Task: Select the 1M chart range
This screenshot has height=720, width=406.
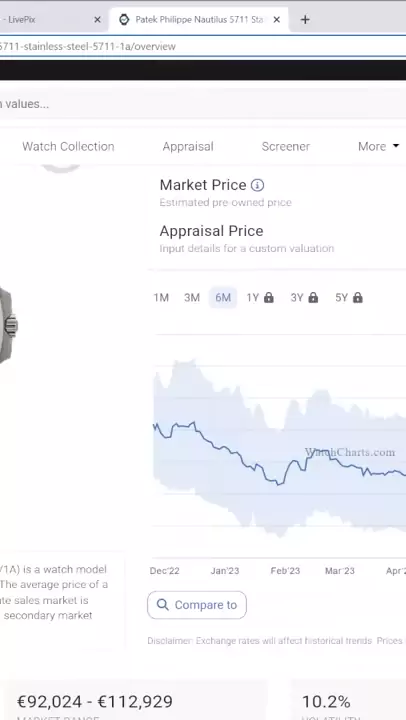Action: pyautogui.click(x=161, y=298)
